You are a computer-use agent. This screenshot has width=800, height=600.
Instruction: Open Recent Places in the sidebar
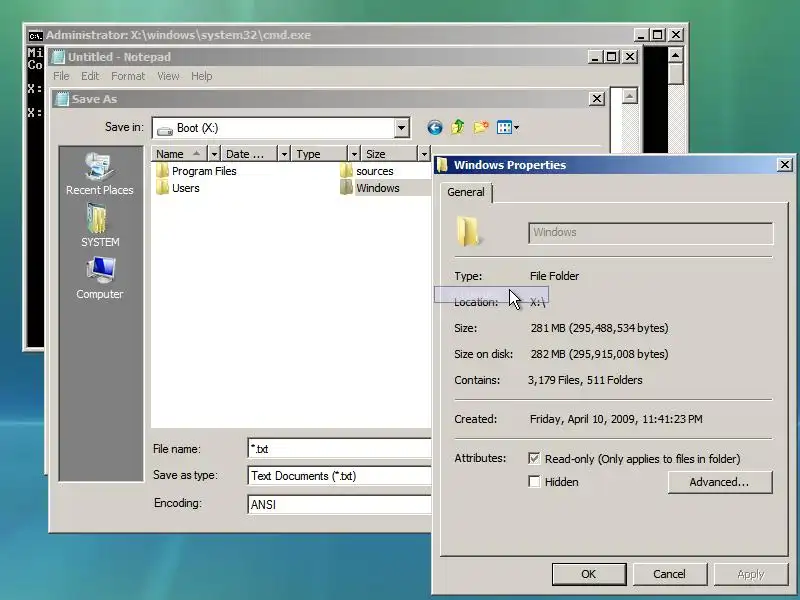[x=99, y=174]
